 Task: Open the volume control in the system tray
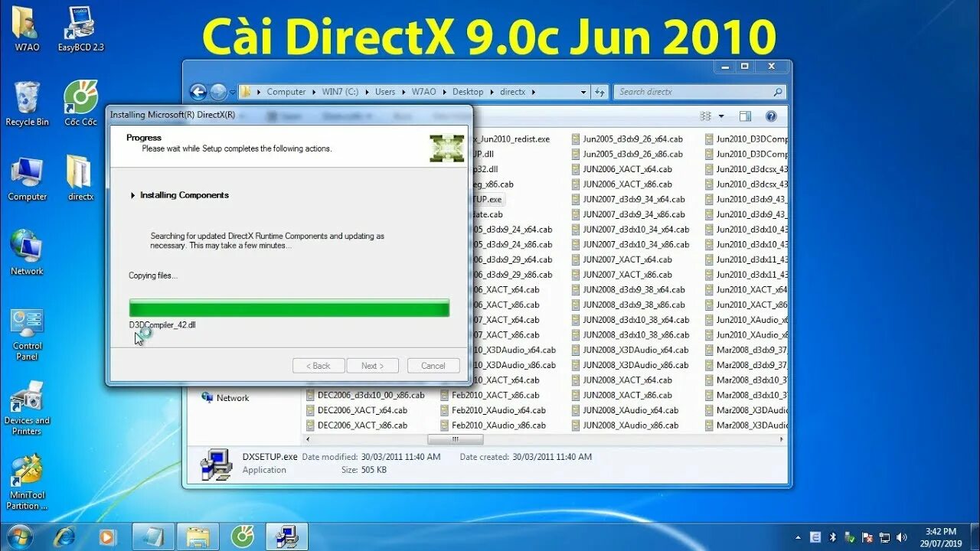tap(901, 537)
